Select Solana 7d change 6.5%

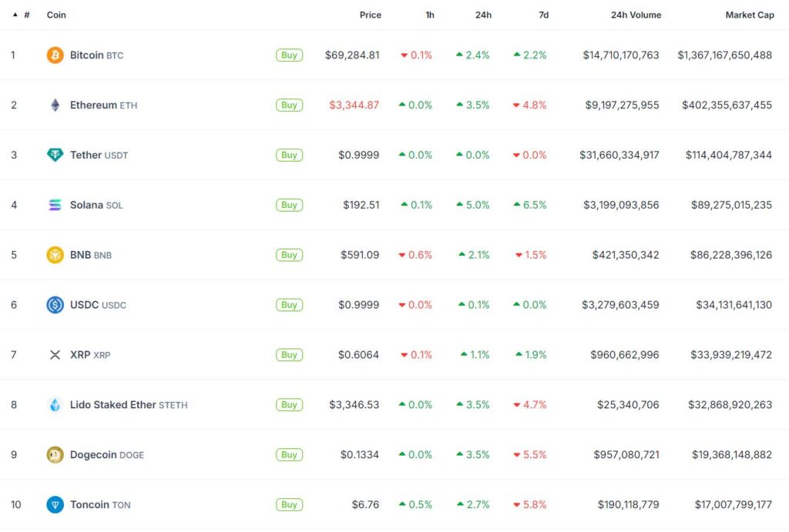(x=530, y=205)
